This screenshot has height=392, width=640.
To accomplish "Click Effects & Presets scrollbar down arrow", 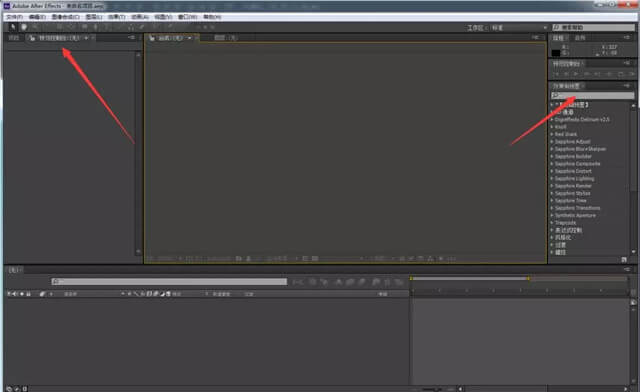I will (x=633, y=252).
